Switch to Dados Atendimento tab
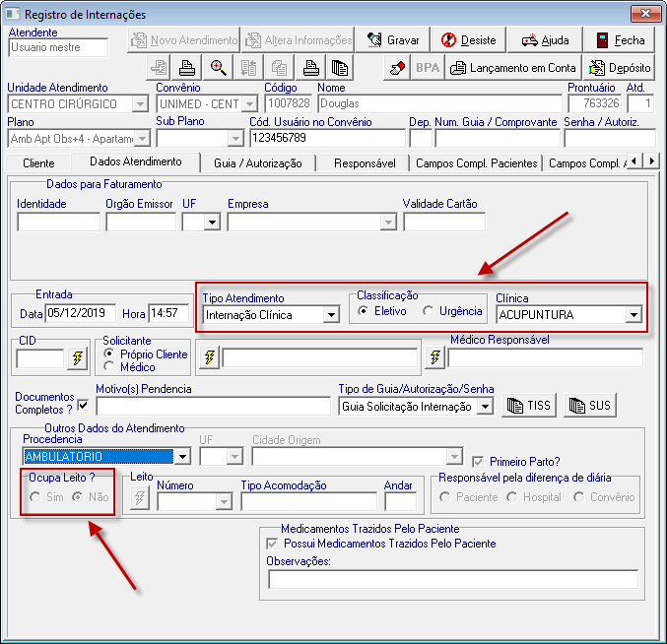The width and height of the screenshot is (667, 644). [136, 161]
